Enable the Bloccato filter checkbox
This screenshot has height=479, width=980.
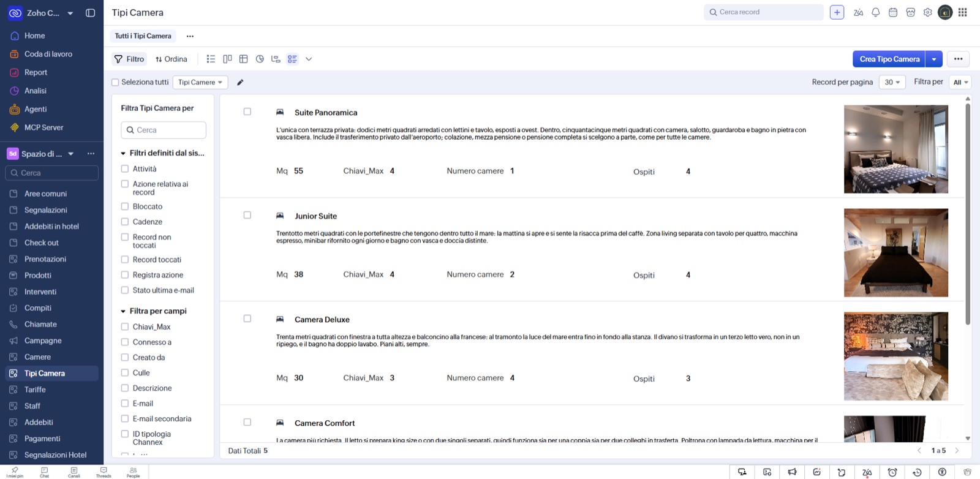125,206
